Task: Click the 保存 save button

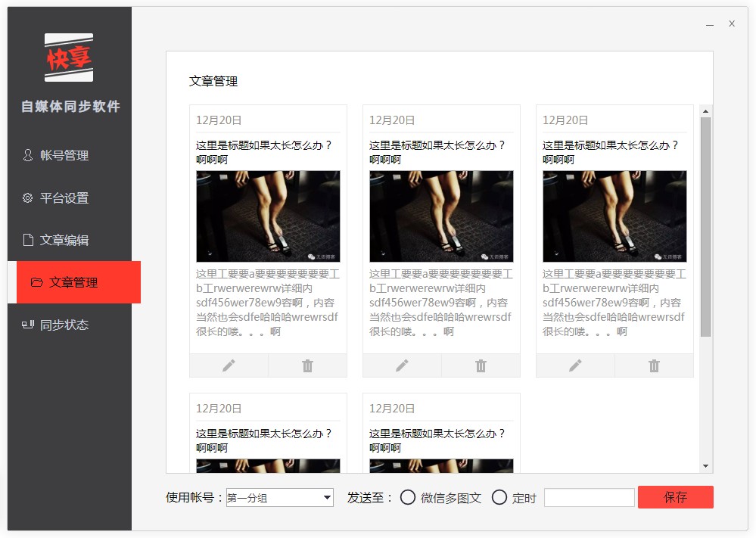Action: [x=675, y=497]
